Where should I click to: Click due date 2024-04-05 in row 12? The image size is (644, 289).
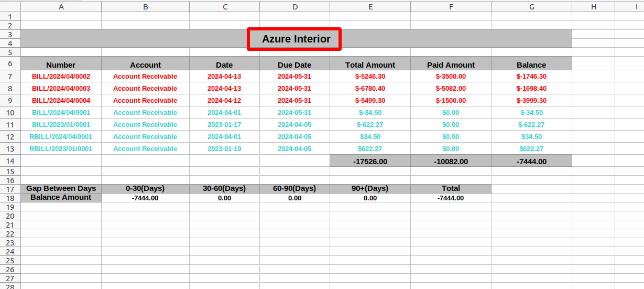(x=294, y=137)
